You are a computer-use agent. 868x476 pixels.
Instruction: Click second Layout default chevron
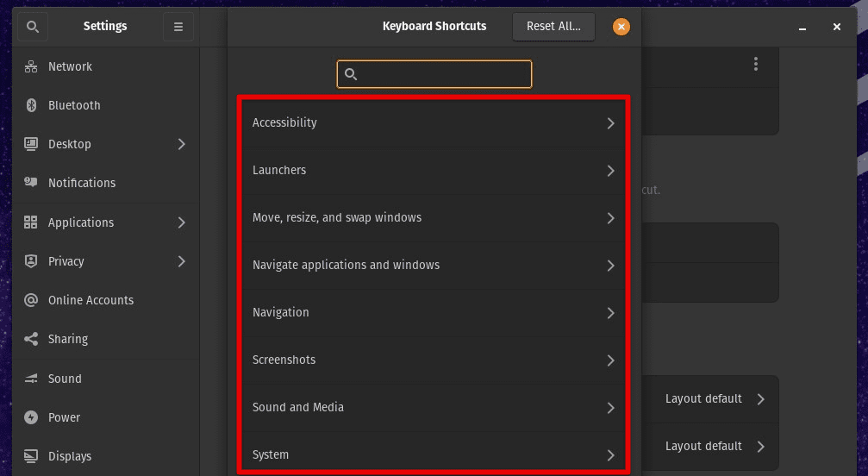761,447
